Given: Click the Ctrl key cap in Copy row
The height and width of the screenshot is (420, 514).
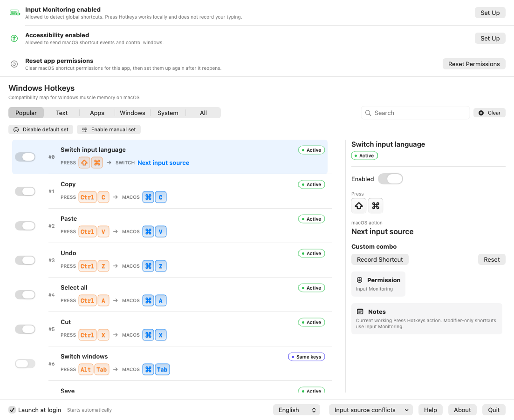Looking at the screenshot, I should pyautogui.click(x=88, y=197).
